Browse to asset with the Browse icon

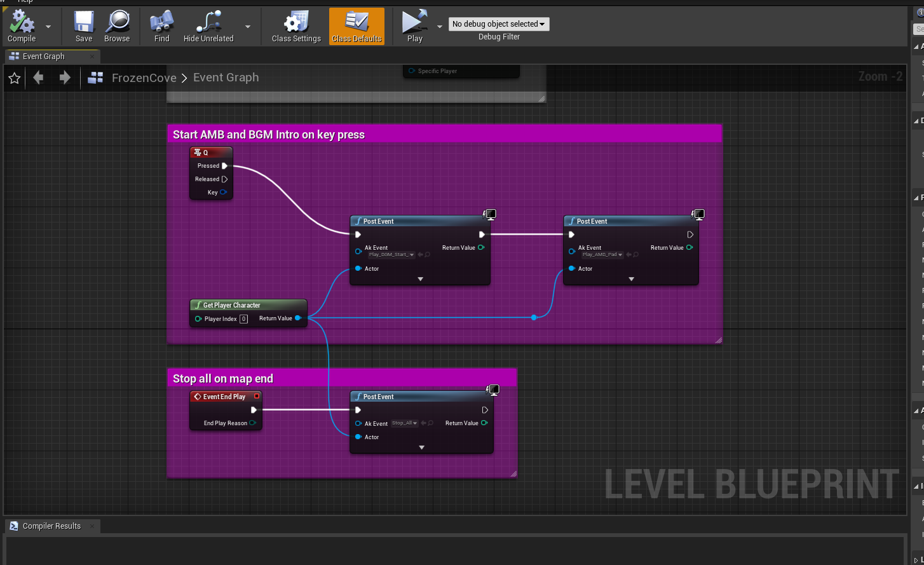pyautogui.click(x=117, y=27)
